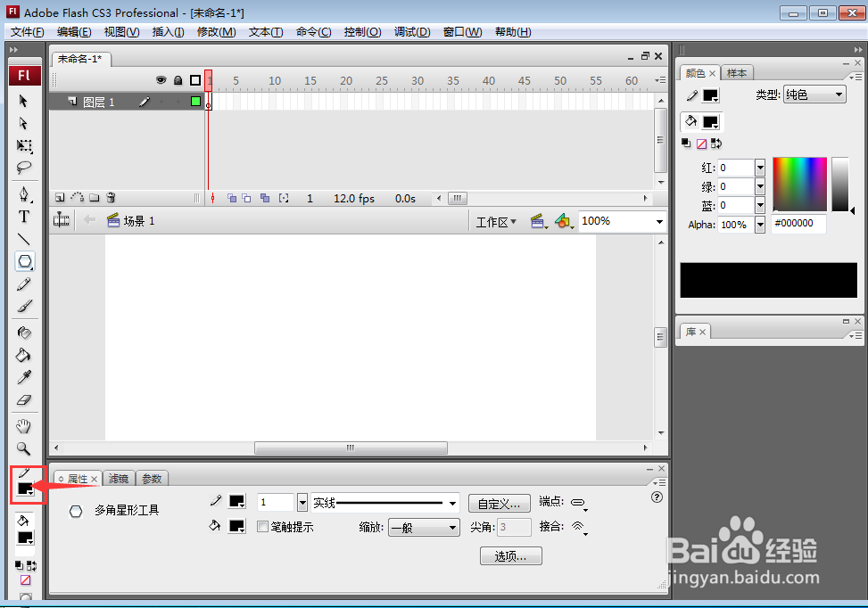Click stroke color swatch in toolbox
Viewport: 868px width, 608px height.
[26, 489]
